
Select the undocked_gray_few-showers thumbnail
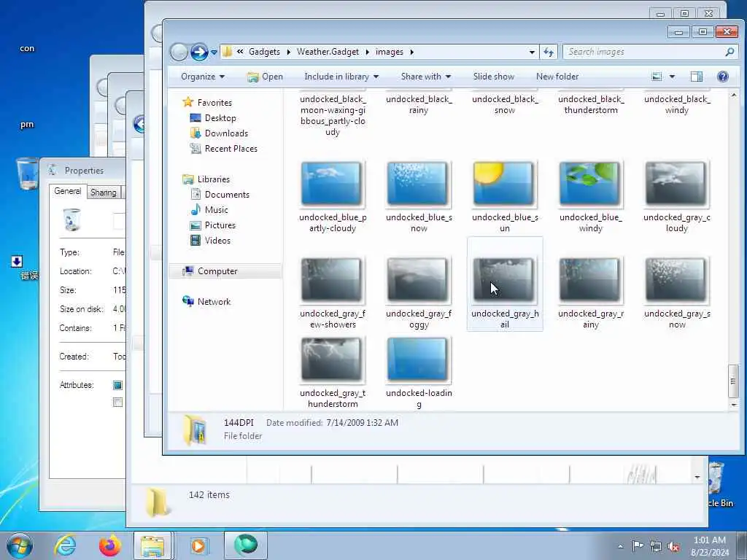tap(332, 280)
